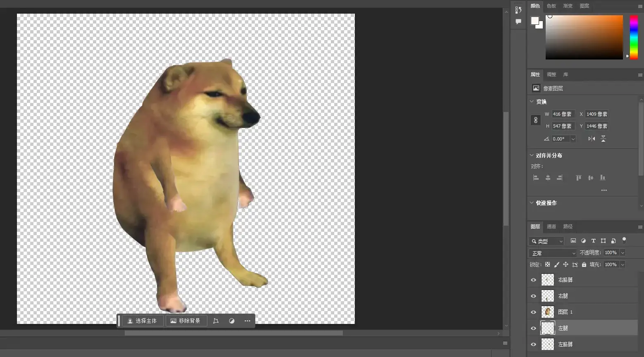Image resolution: width=644 pixels, height=357 pixels.
Task: Open the 不透明度 opacity dropdown arrow
Action: point(623,252)
